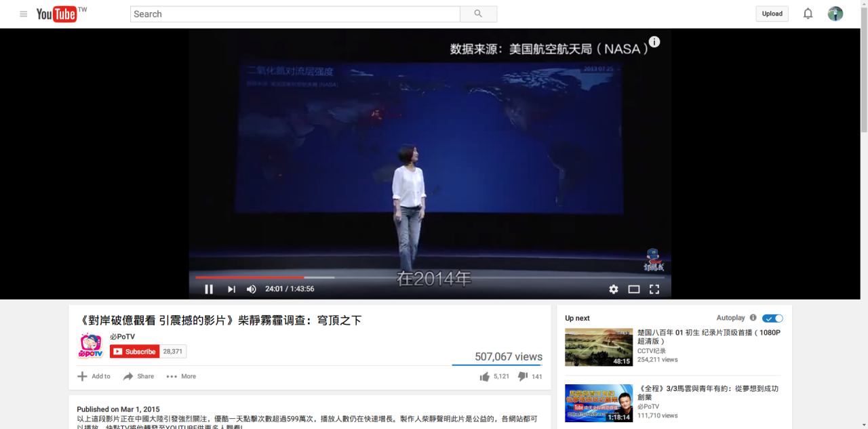868x429 pixels.
Task: Open the 馬雲與青年有約 video thumbnail
Action: pos(599,403)
